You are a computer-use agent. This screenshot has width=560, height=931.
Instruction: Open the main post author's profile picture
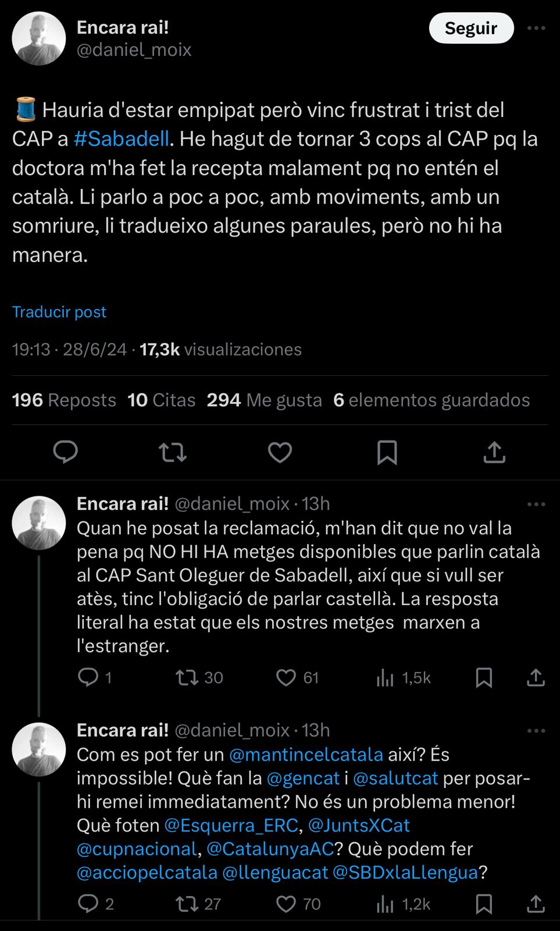(39, 38)
